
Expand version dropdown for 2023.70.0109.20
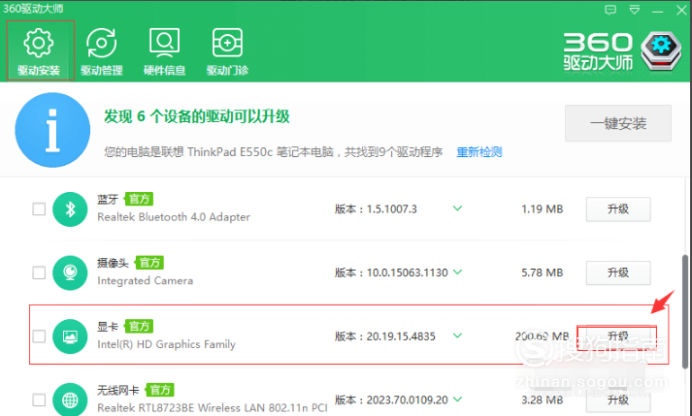[458, 399]
